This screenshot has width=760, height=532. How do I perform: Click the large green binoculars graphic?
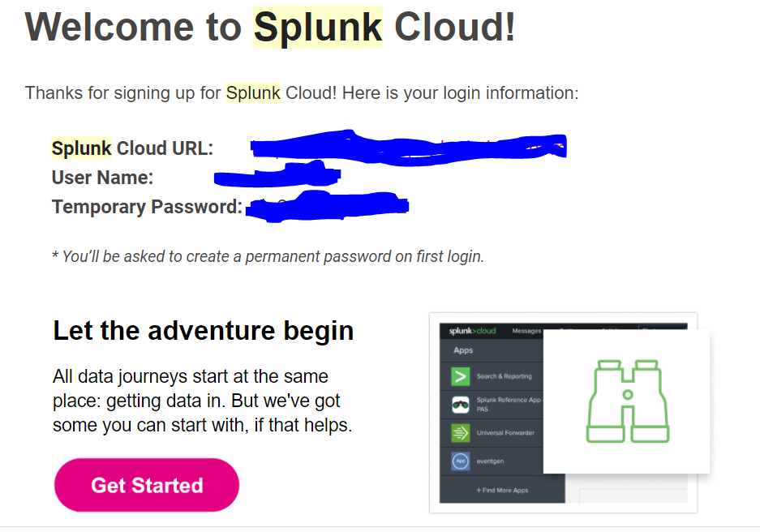[x=627, y=402]
